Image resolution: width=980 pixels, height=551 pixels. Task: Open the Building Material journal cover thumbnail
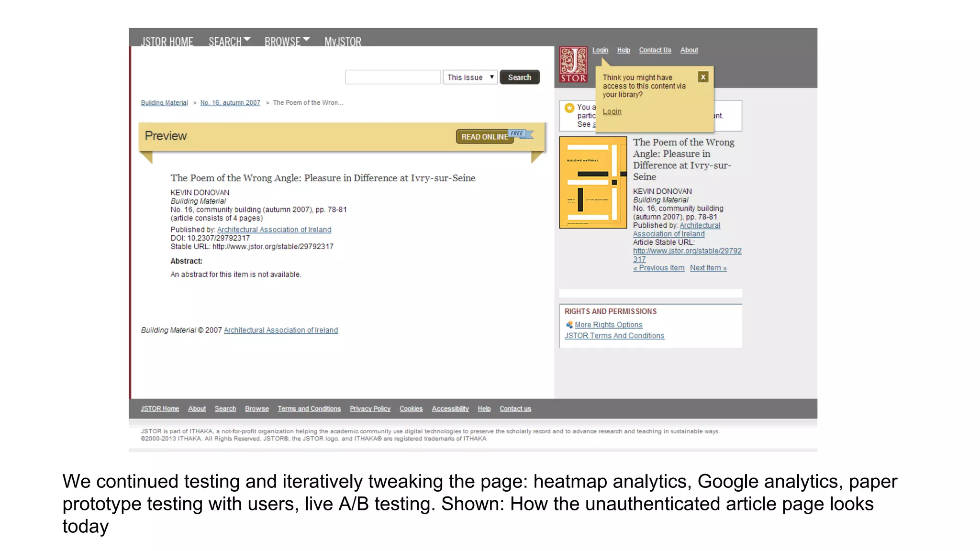pos(593,182)
